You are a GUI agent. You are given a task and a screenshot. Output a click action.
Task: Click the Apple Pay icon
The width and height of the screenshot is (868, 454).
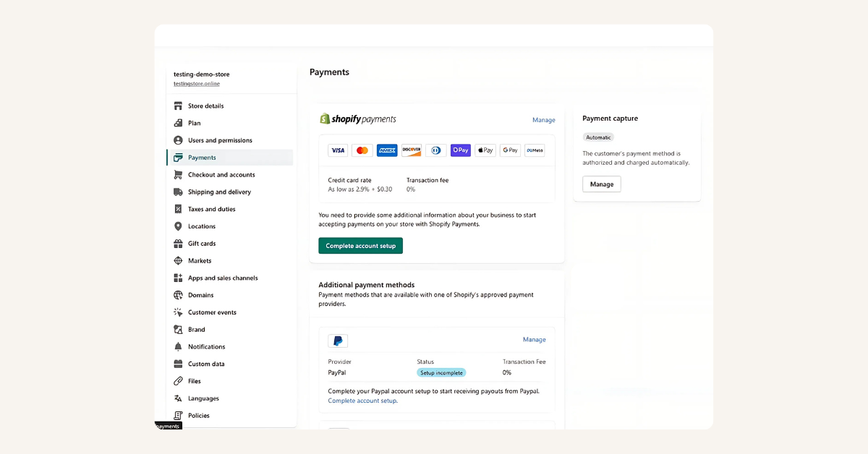(485, 150)
